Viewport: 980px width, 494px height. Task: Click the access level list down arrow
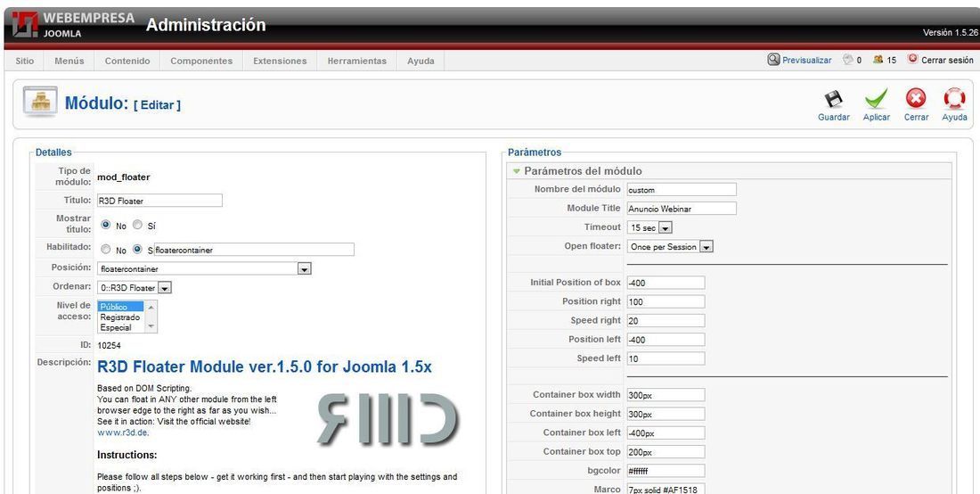tap(151, 327)
